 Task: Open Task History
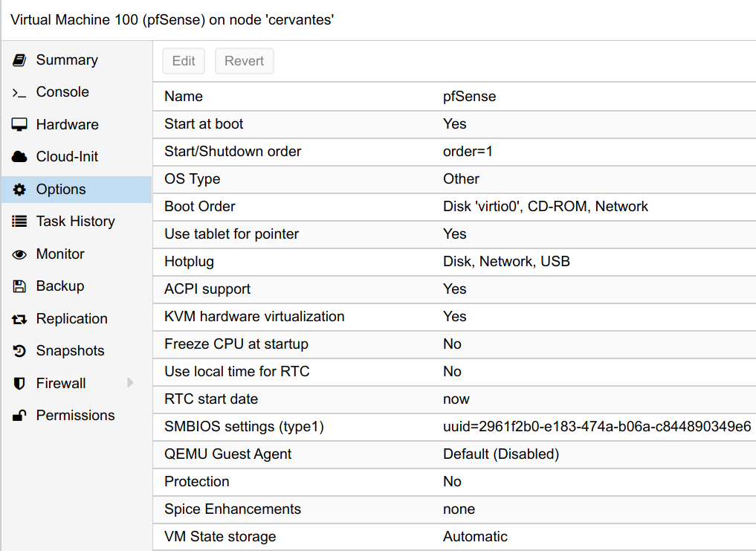click(x=76, y=222)
